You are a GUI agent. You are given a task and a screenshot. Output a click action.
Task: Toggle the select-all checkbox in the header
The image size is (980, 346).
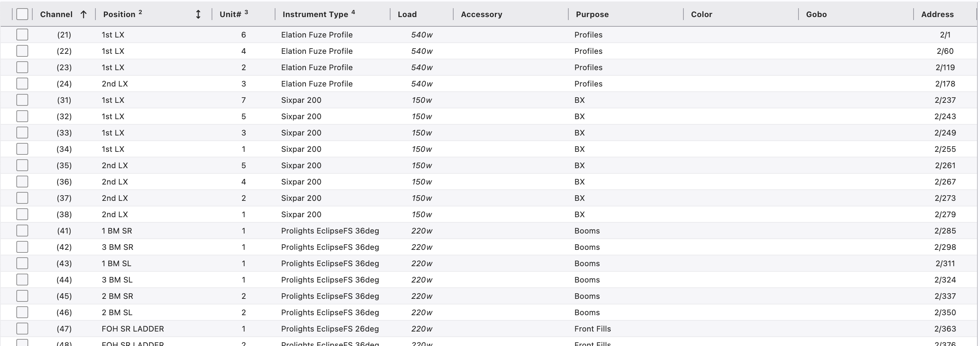[22, 14]
